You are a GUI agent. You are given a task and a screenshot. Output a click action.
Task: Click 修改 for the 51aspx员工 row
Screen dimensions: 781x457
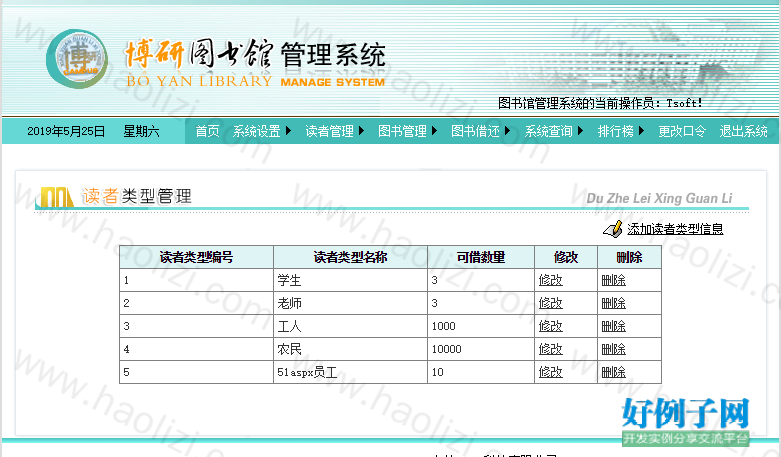(550, 372)
